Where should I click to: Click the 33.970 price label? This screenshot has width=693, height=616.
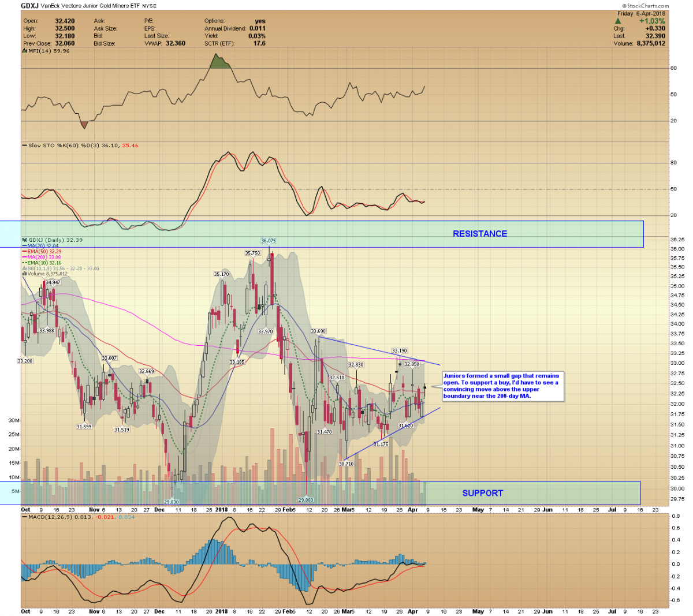point(265,331)
